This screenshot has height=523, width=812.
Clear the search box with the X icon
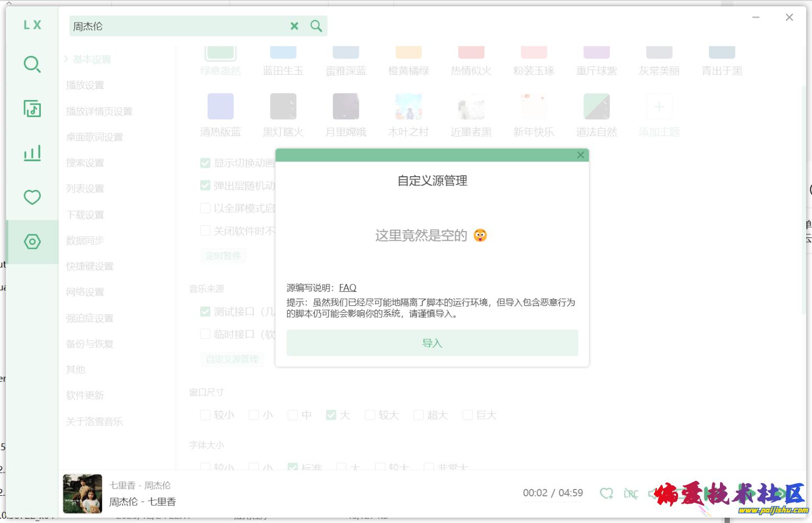[x=295, y=26]
